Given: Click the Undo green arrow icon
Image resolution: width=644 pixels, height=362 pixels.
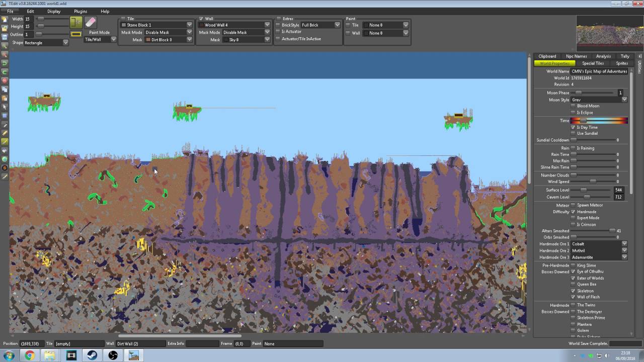Looking at the screenshot, I should coord(5,63).
